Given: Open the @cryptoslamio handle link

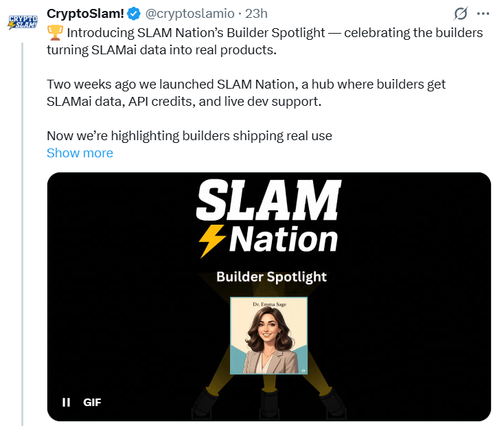Looking at the screenshot, I should 187,14.
